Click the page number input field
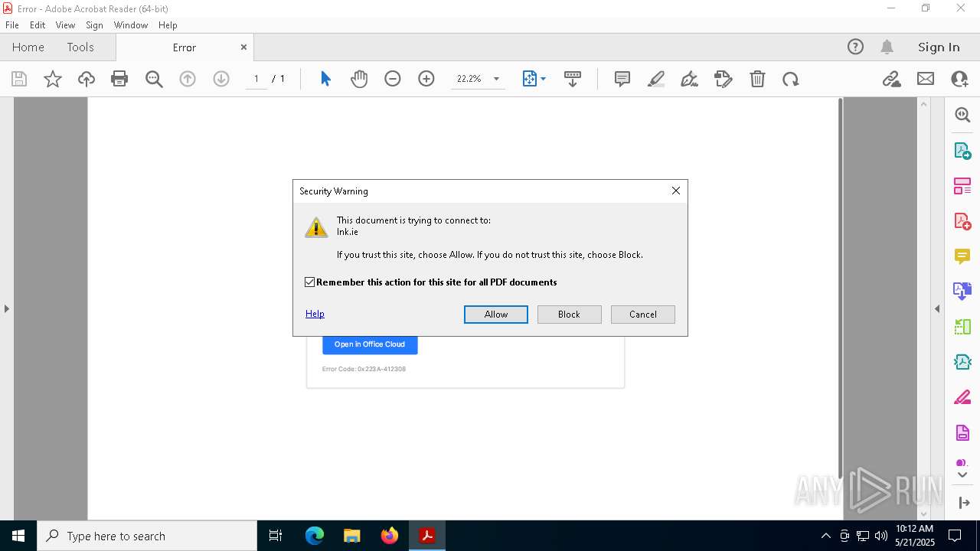Viewport: 980px width, 551px height. (x=256, y=79)
